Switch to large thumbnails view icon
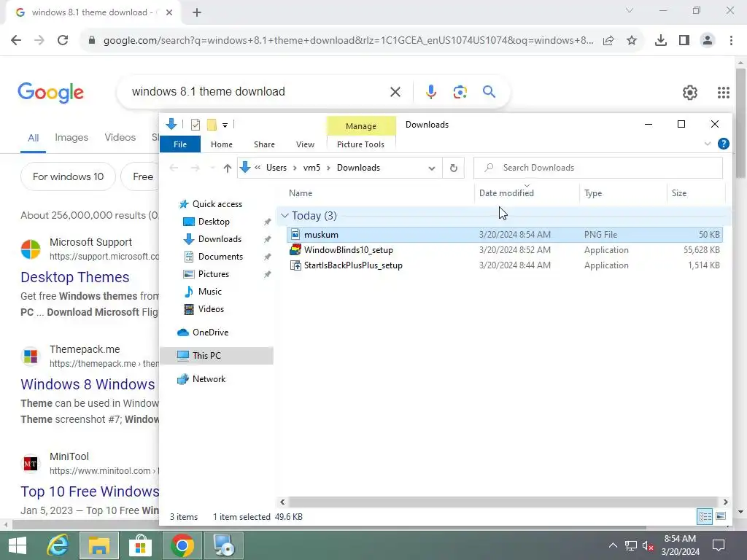 721,516
